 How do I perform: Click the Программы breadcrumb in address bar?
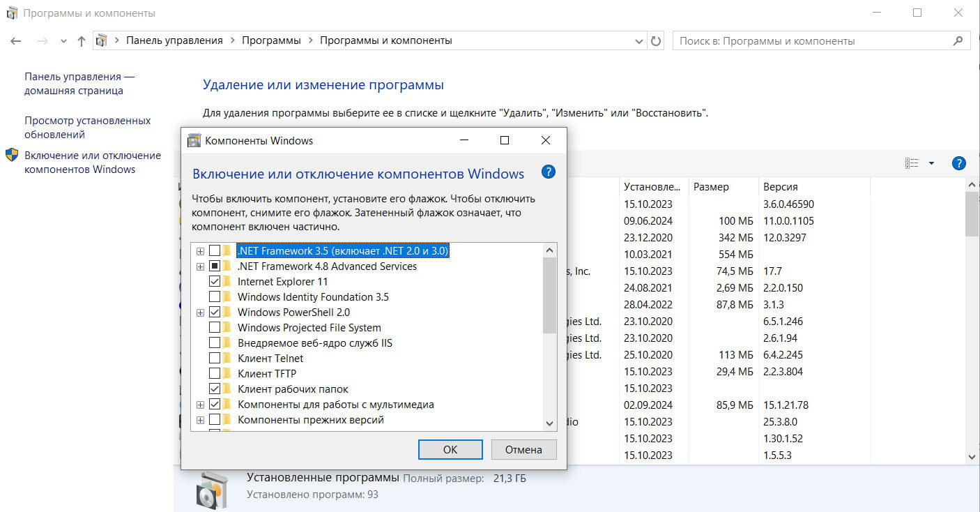[x=271, y=40]
